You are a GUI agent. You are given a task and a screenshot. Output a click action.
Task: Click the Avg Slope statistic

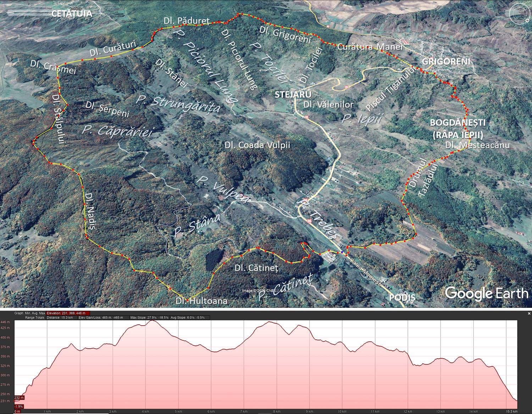click(x=188, y=317)
